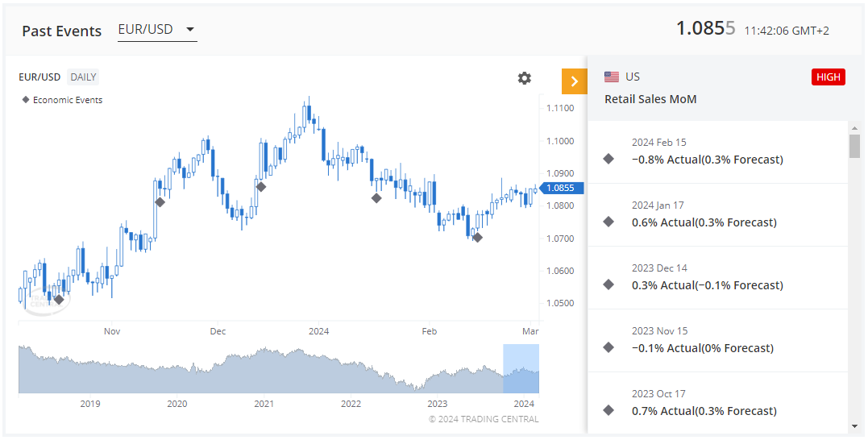Viewport: 868px width, 440px height.
Task: Click the Economic Events legend item
Action: tap(62, 100)
